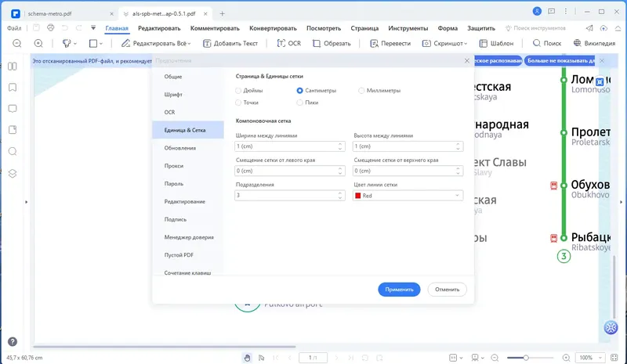
Task: Select the hand tool in status bar
Action: point(247,358)
